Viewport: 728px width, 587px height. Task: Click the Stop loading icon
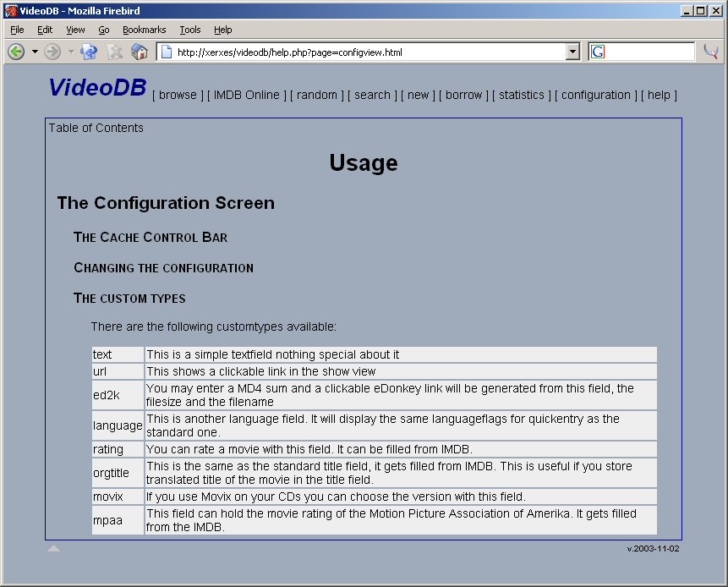(115, 52)
